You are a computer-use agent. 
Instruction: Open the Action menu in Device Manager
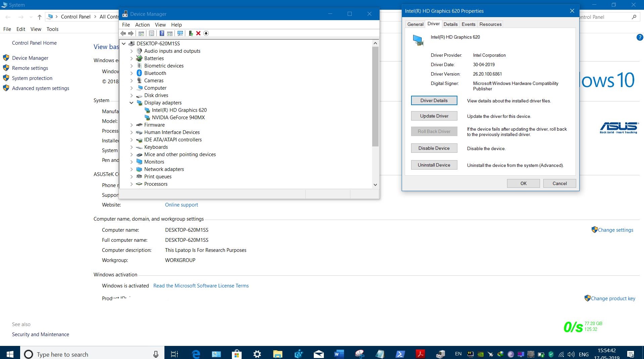142,25
